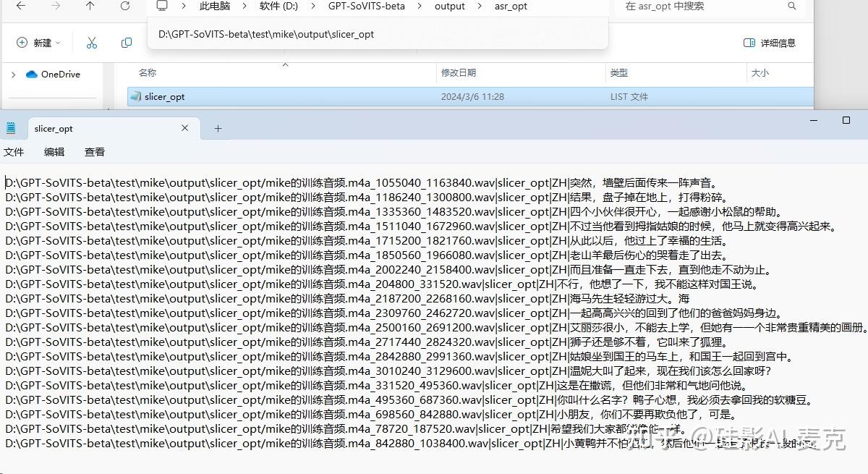This screenshot has width=868, height=474.
Task: Refresh the asr_opt folder view
Action: coord(124,7)
